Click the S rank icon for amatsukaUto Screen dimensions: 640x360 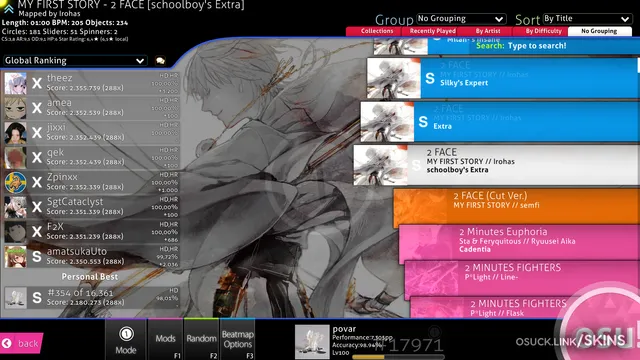(x=37, y=256)
